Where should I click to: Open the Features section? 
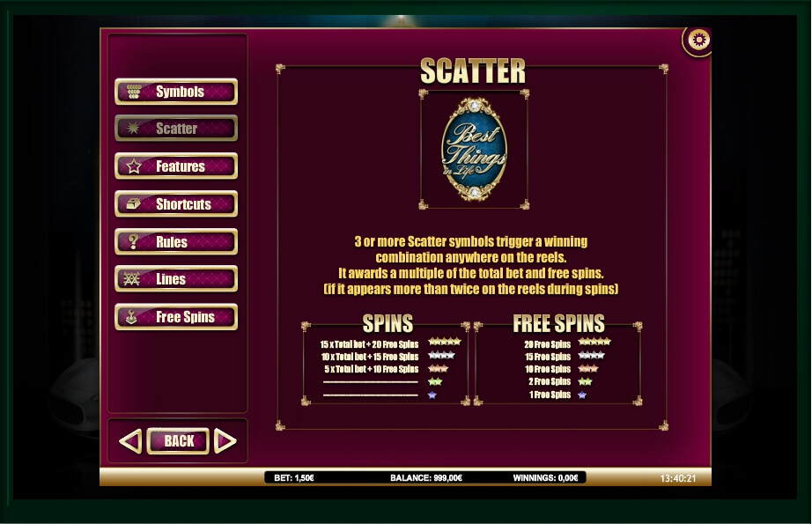click(x=176, y=166)
